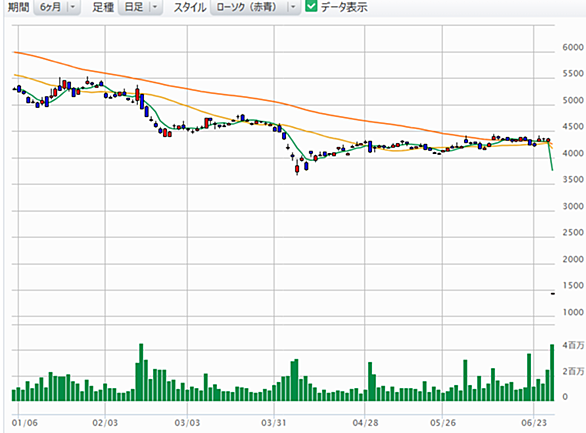Click the 01/06 date axis label

coord(25,423)
